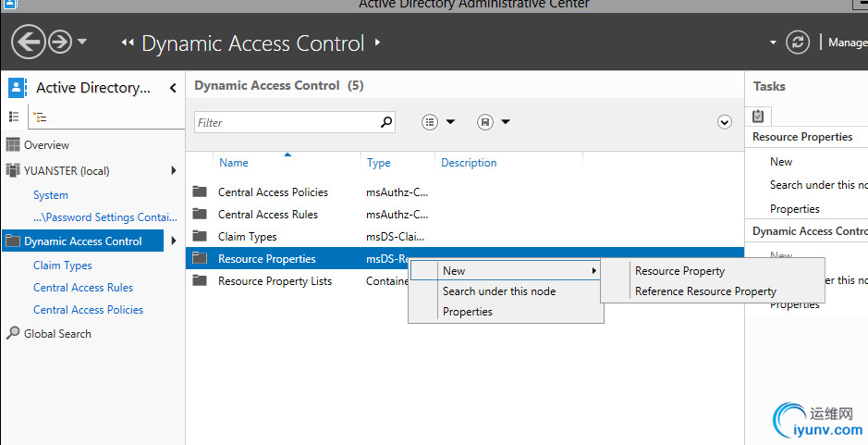Open navigation history dropdown arrow

tap(82, 42)
